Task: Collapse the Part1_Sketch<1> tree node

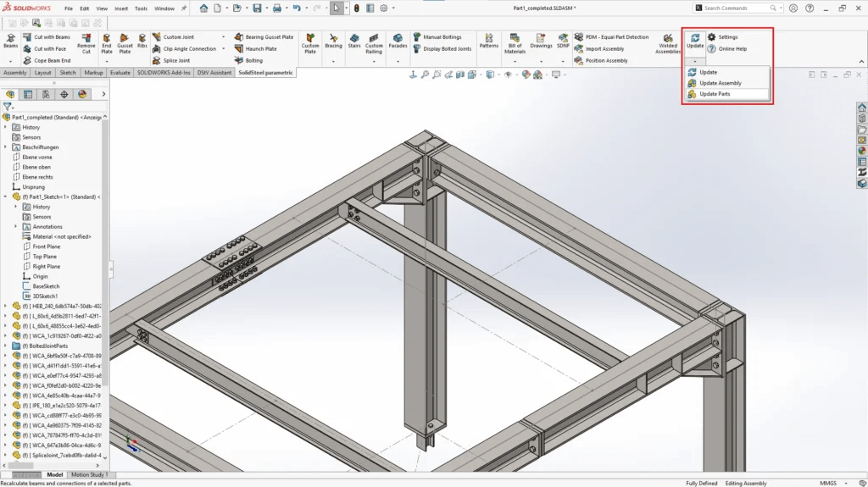Action: point(6,196)
